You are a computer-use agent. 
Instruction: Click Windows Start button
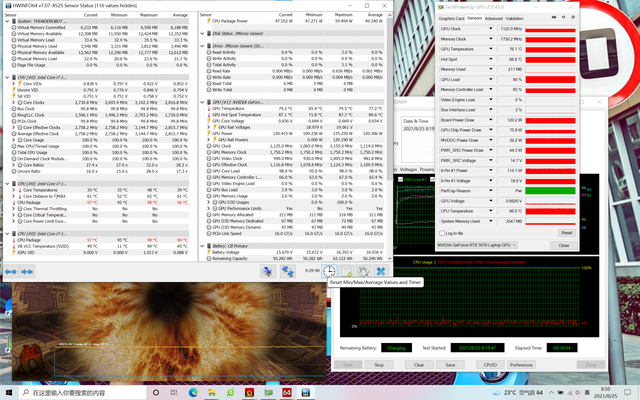pos(9,393)
